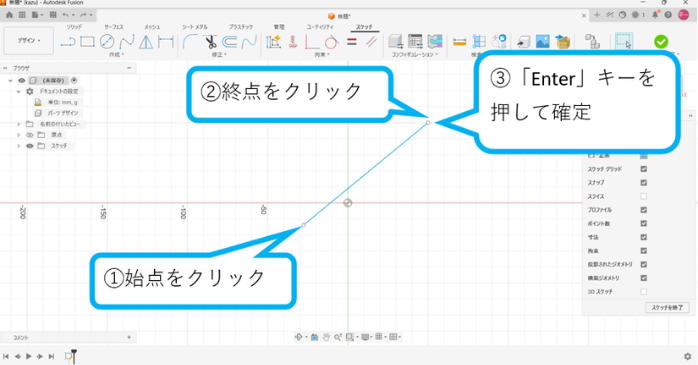This screenshot has width=698, height=365.
Task: Toggle the スケッチ グリッド checkbox
Action: click(644, 169)
